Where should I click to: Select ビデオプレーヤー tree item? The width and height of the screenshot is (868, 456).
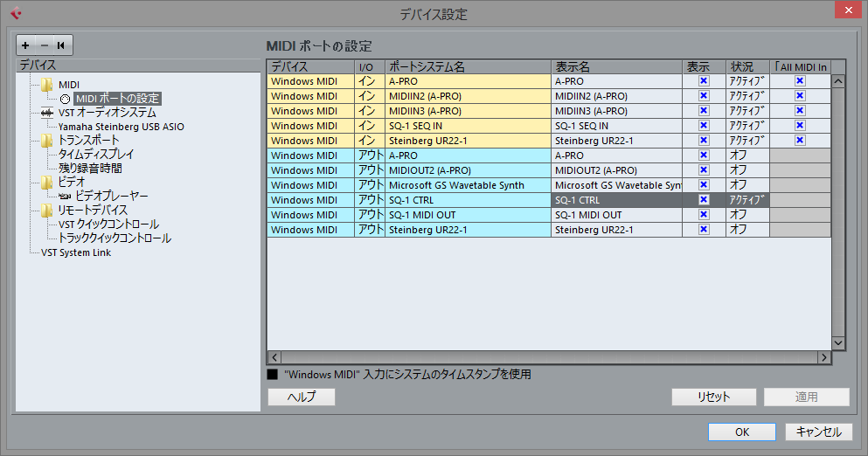tap(112, 196)
